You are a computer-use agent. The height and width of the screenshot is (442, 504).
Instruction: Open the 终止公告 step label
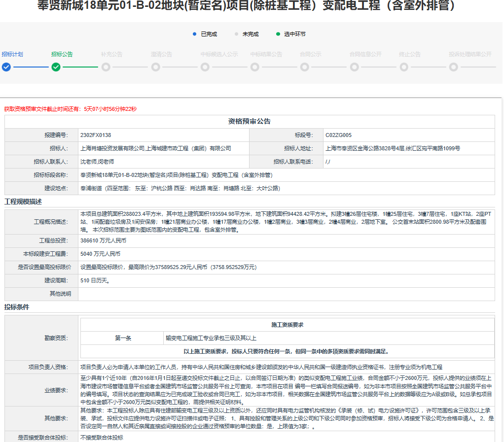point(410,54)
